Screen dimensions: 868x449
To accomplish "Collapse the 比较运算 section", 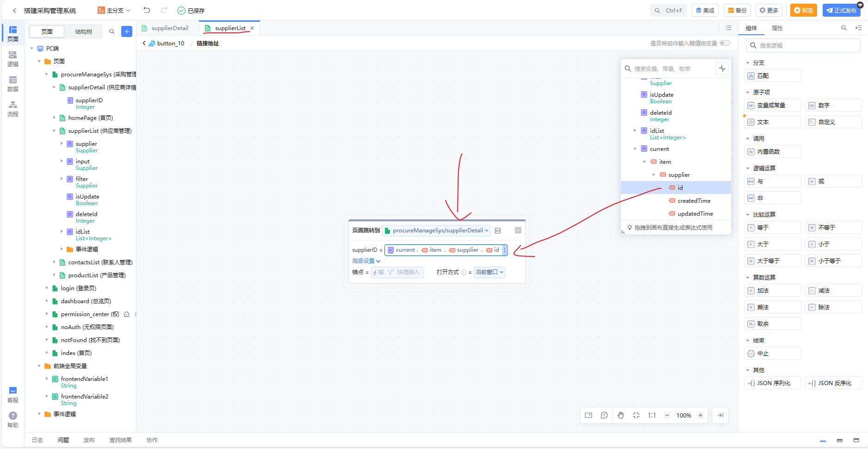I will [748, 215].
